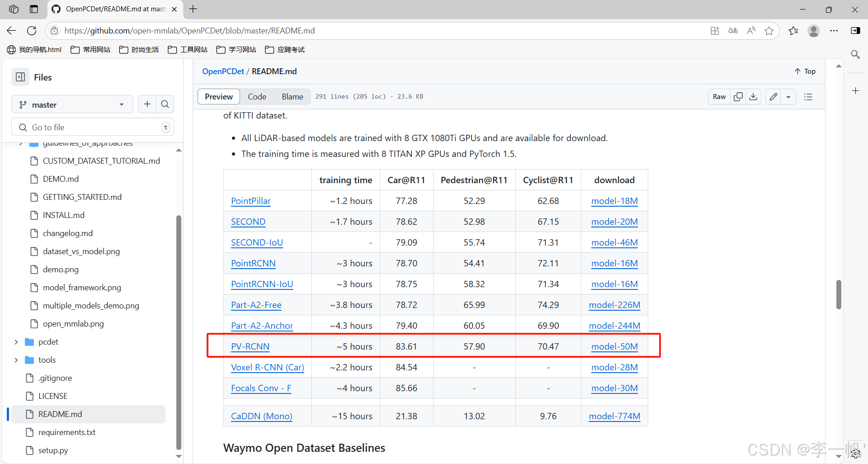This screenshot has height=464, width=868.
Task: Expand the tools folder
Action: coord(16,360)
